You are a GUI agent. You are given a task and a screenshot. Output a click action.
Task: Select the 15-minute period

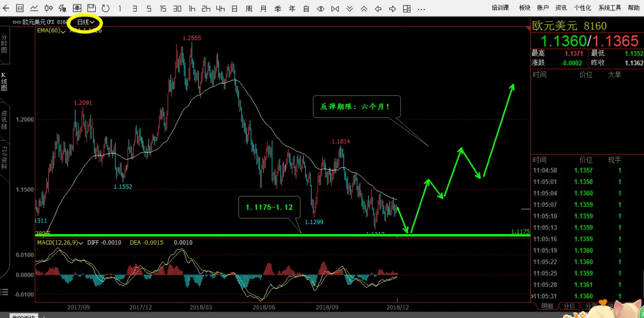[x=163, y=9]
